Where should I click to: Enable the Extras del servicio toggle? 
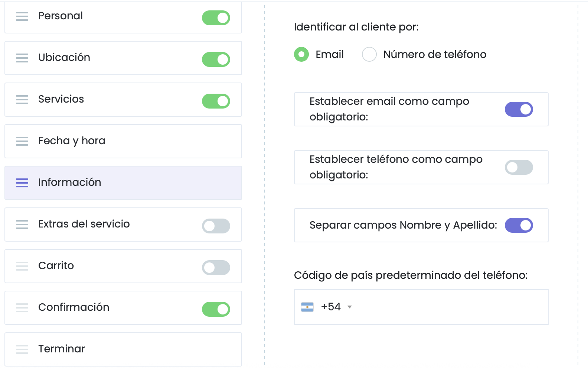(x=216, y=226)
